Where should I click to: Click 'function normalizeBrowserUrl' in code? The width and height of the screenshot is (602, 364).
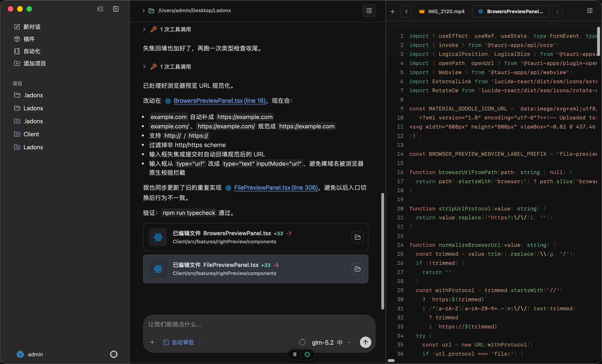pyautogui.click(x=455, y=245)
